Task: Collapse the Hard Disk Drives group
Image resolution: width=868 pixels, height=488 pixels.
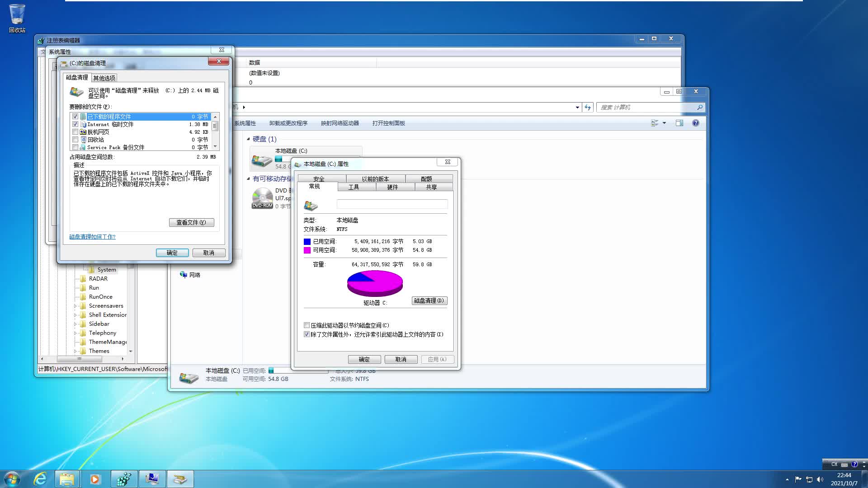Action: [248, 139]
